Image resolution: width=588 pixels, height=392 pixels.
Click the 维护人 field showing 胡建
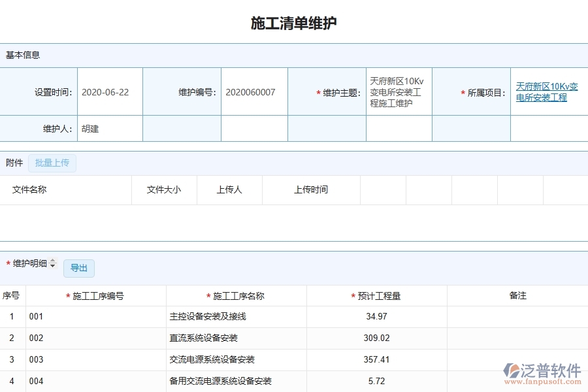pos(109,128)
